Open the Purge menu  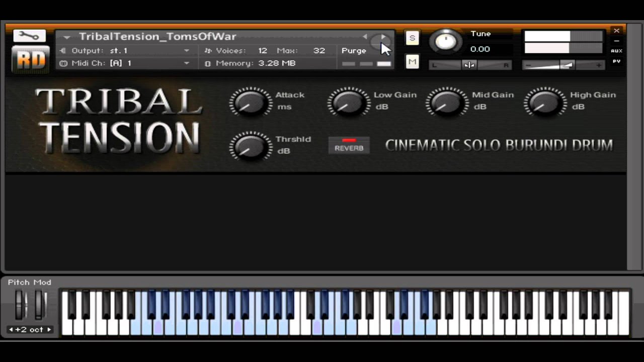[354, 51]
